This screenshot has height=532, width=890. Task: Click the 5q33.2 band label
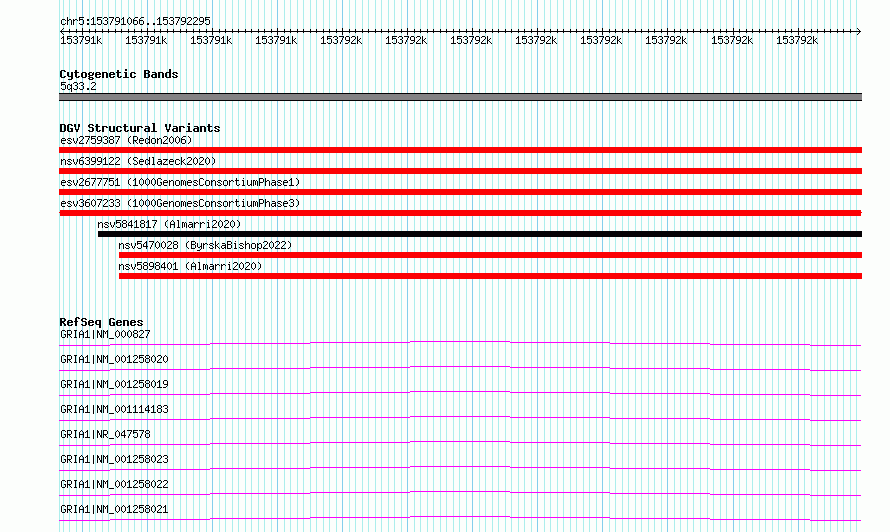tap(78, 86)
